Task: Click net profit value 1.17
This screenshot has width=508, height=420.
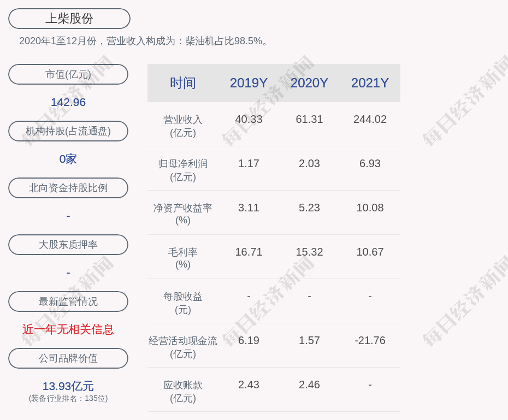Action: (x=249, y=163)
